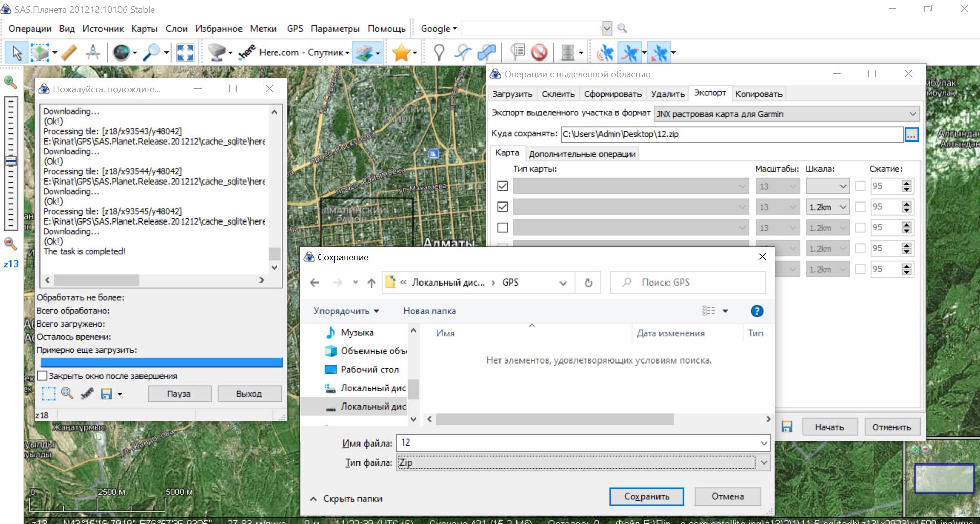Select the ruler distance measurement tool
The image size is (980, 524).
pos(69,52)
